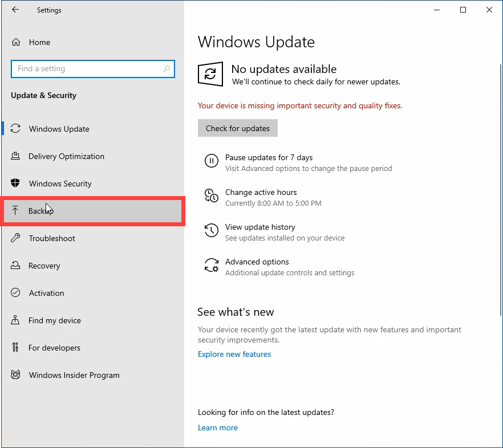Open Delivery Optimization settings
Image resolution: width=503 pixels, height=448 pixels.
click(93, 156)
